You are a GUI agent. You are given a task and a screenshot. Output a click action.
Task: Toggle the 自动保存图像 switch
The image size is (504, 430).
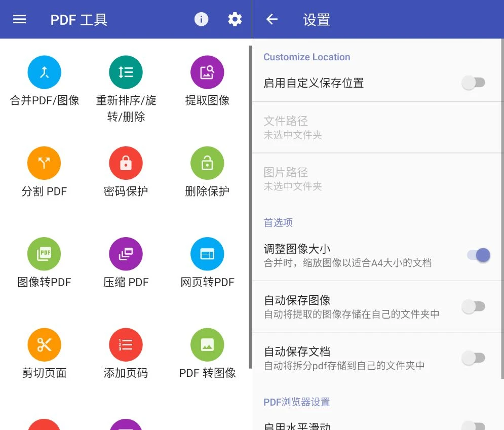474,306
